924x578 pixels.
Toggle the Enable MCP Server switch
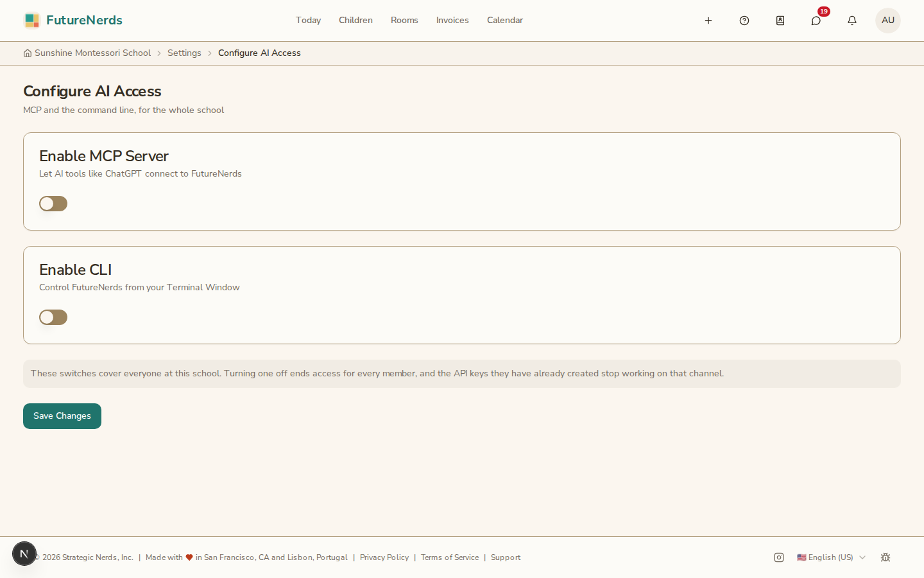pyautogui.click(x=53, y=204)
